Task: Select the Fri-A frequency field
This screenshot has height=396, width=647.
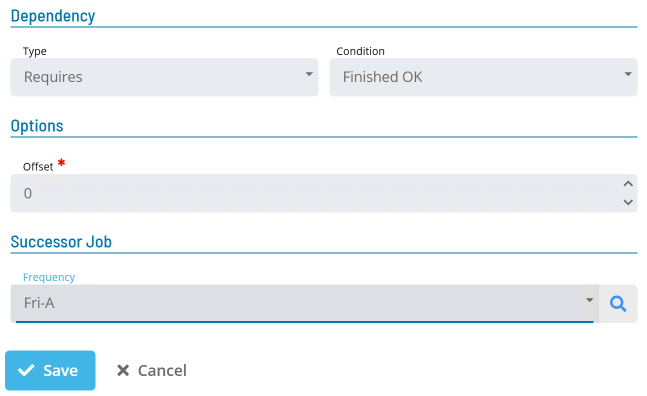Action: pos(305,304)
